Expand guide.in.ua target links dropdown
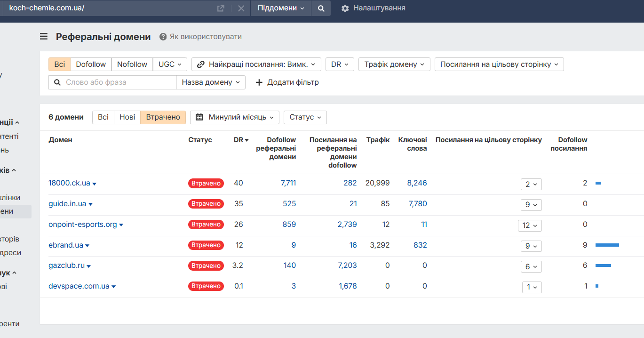Viewport: 644px width, 338px height. point(531,205)
